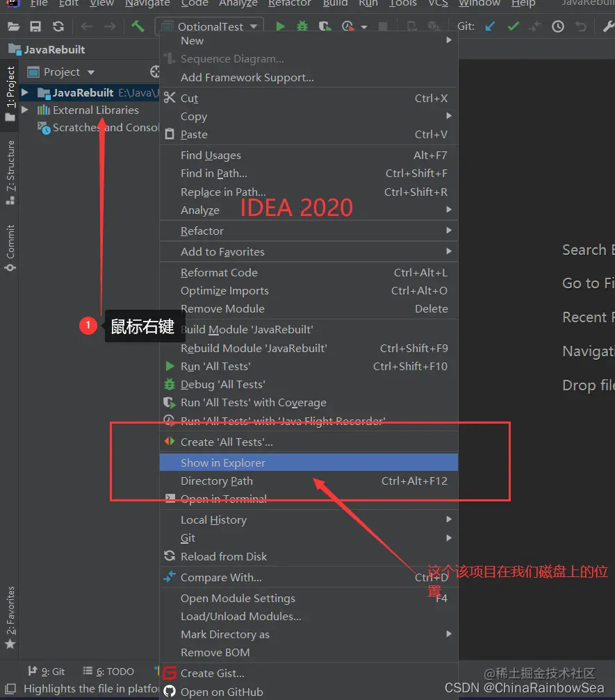The image size is (615, 700).
Task: Click Reload from Disk menu entry
Action: [309, 556]
